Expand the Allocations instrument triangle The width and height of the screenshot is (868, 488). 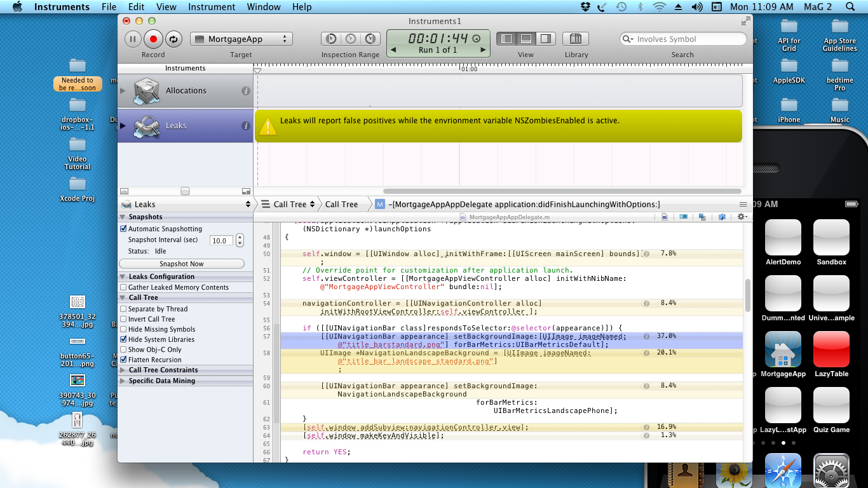(x=123, y=91)
